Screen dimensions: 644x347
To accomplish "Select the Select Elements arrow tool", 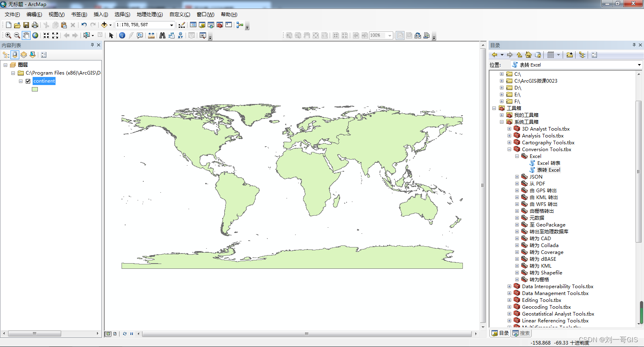I will (111, 35).
